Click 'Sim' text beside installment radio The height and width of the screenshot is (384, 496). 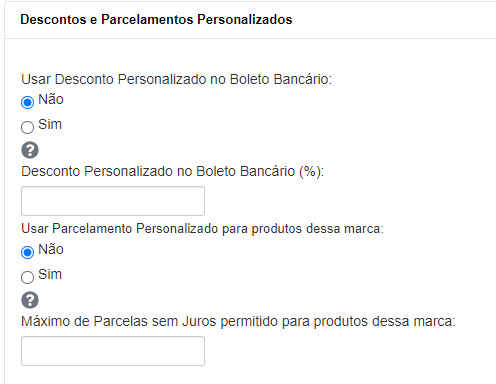point(50,274)
